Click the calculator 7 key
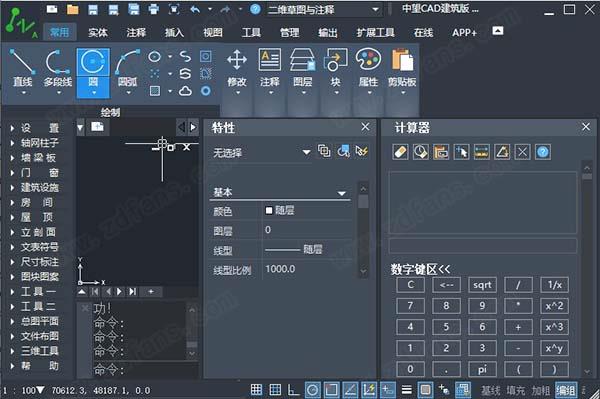600x399 pixels. 410,306
